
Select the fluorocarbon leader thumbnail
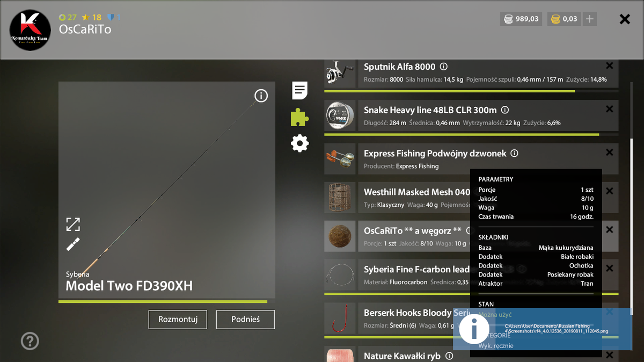[340, 275]
